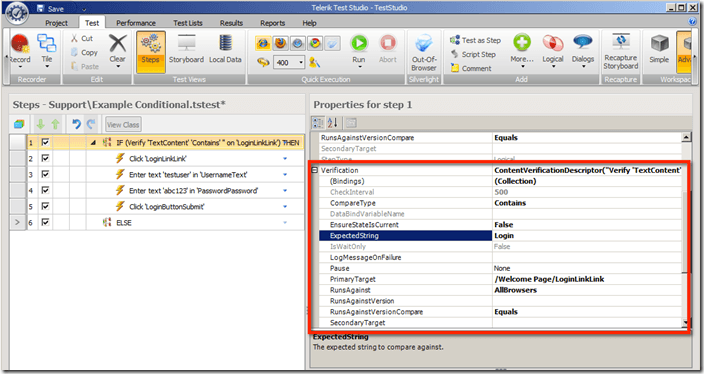The image size is (704, 374).
Task: Open the Results ribbon tab
Action: [231, 23]
